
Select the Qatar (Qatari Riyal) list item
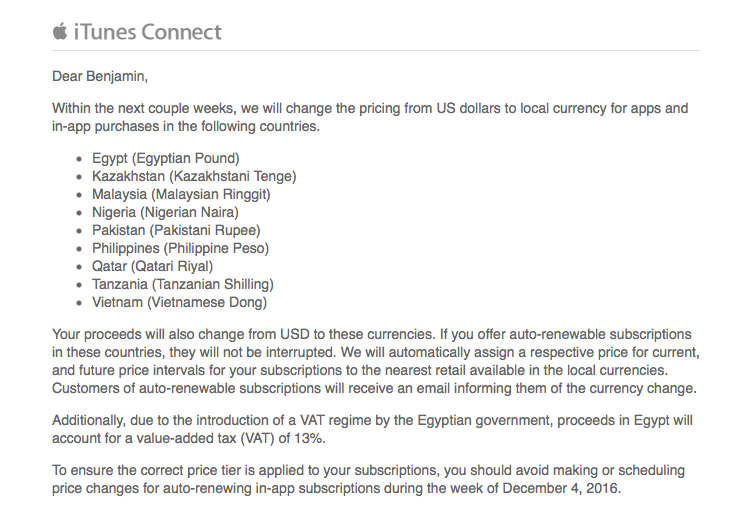(x=152, y=266)
